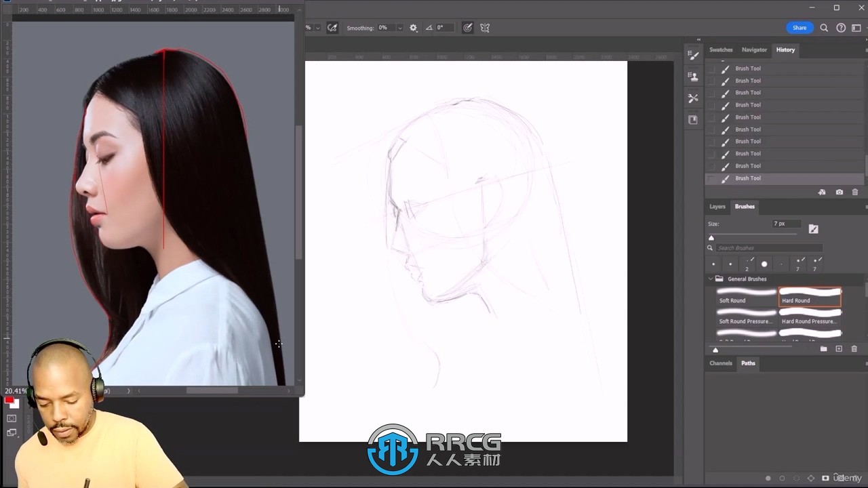Click the white background color swatch
Viewport: 868px width, 488px height.
(16, 405)
